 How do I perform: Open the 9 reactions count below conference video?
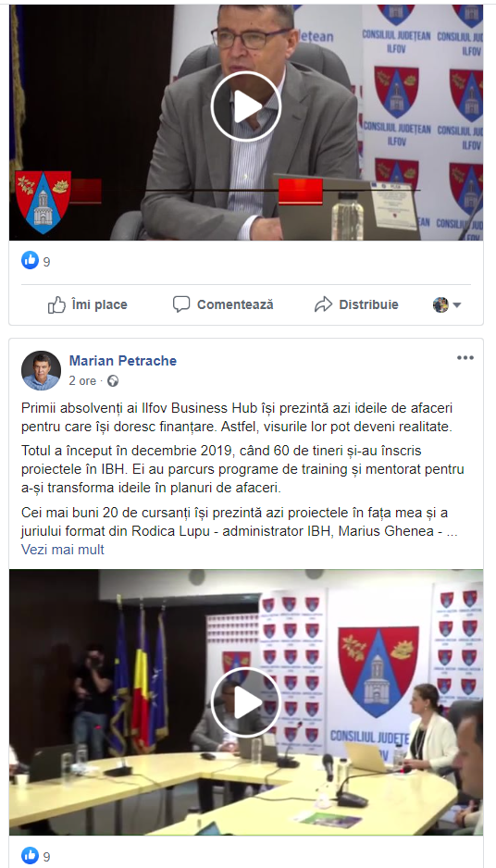(46, 857)
